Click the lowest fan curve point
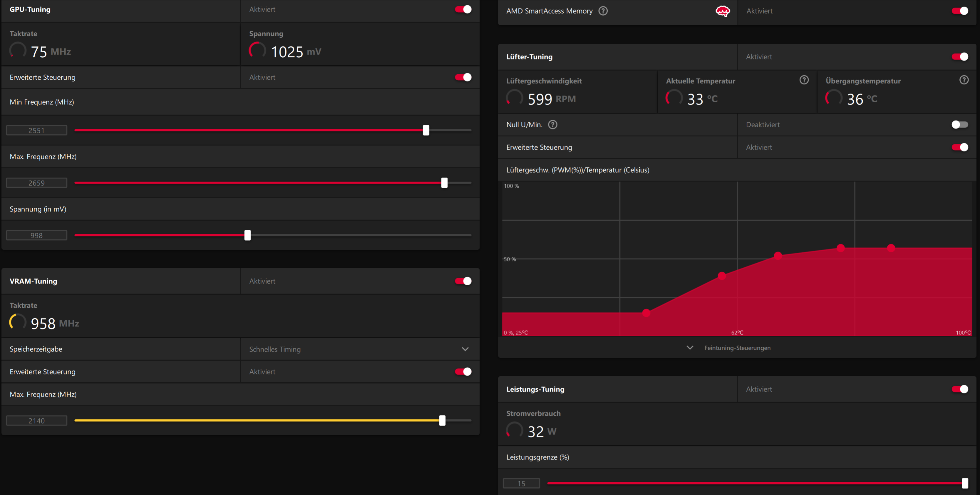This screenshot has width=980, height=495. coord(646,313)
